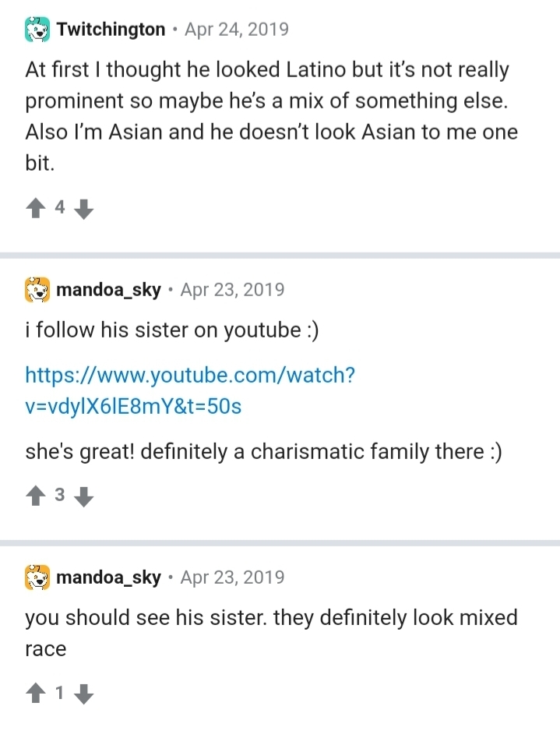560x731 pixels.
Task: Click the vote count 3 on the YouTube comment
Action: click(x=60, y=496)
